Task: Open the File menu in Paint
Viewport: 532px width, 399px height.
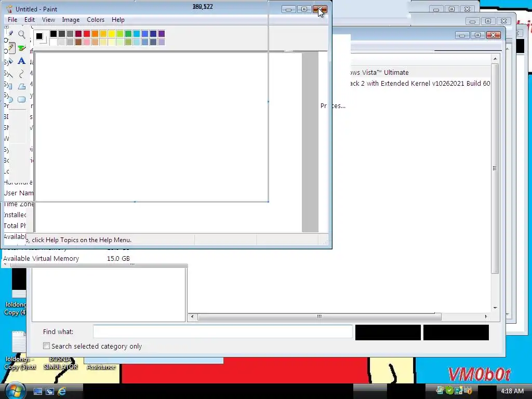Action: point(12,20)
